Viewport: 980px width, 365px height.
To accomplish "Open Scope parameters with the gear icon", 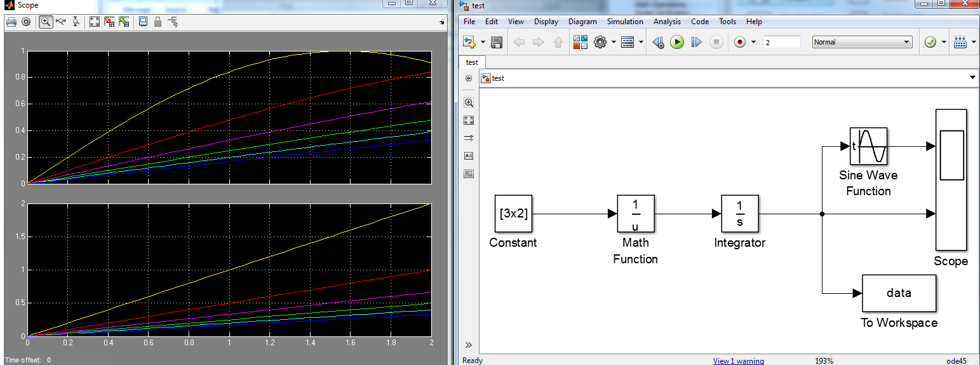I will point(26,22).
